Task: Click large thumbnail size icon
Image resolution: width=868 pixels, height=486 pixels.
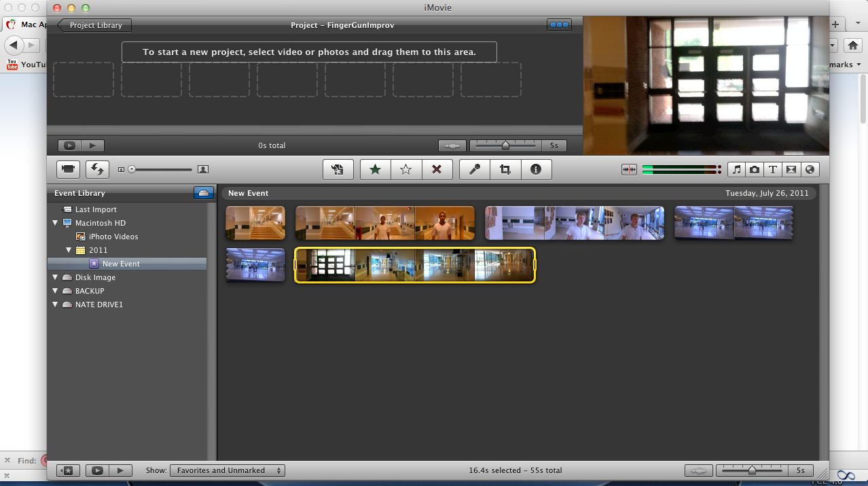Action: pos(203,169)
